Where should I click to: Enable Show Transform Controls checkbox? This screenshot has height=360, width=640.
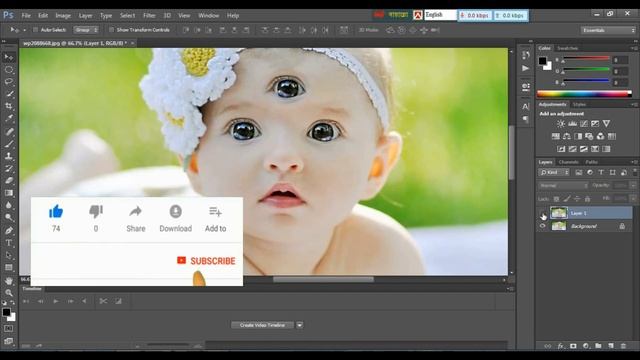coord(111,30)
